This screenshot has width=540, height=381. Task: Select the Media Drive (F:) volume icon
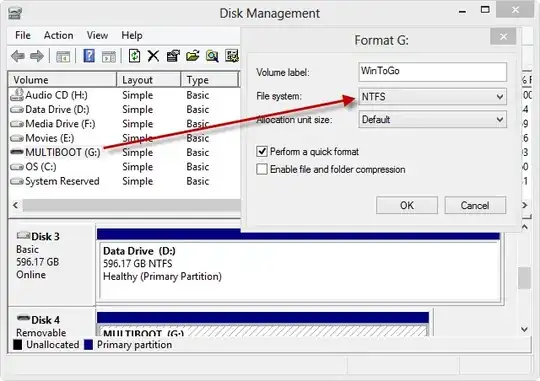[17, 124]
